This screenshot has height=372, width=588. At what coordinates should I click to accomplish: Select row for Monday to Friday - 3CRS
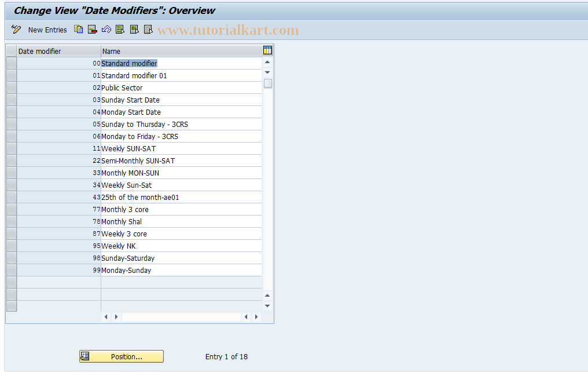point(12,136)
